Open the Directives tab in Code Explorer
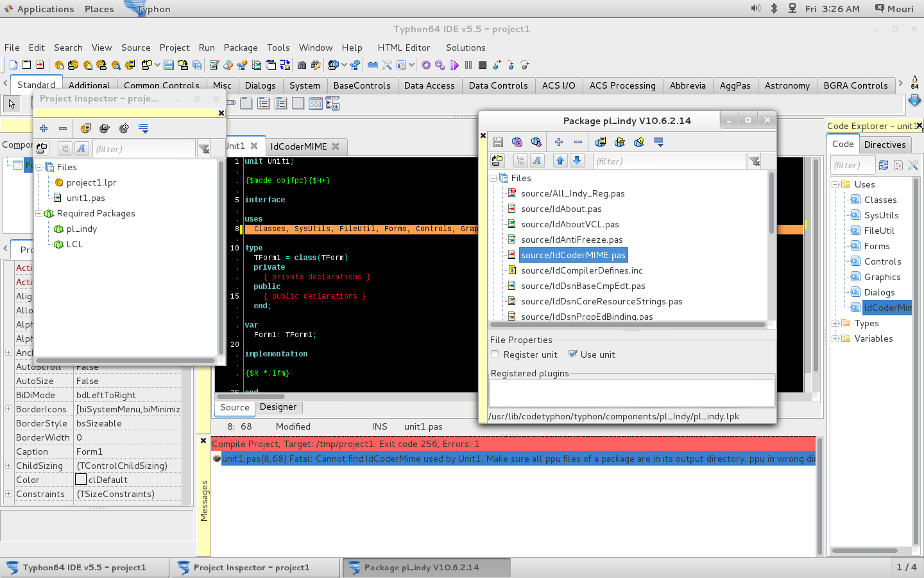 coord(885,144)
